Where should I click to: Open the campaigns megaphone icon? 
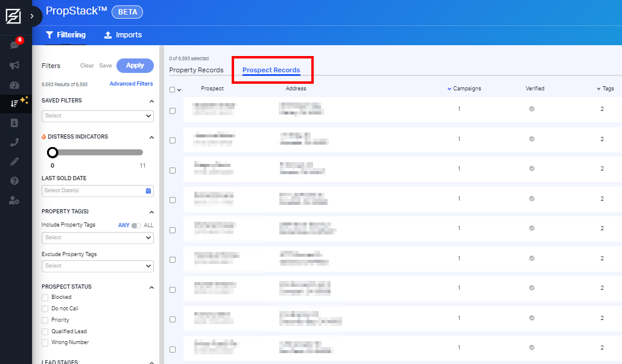click(14, 65)
